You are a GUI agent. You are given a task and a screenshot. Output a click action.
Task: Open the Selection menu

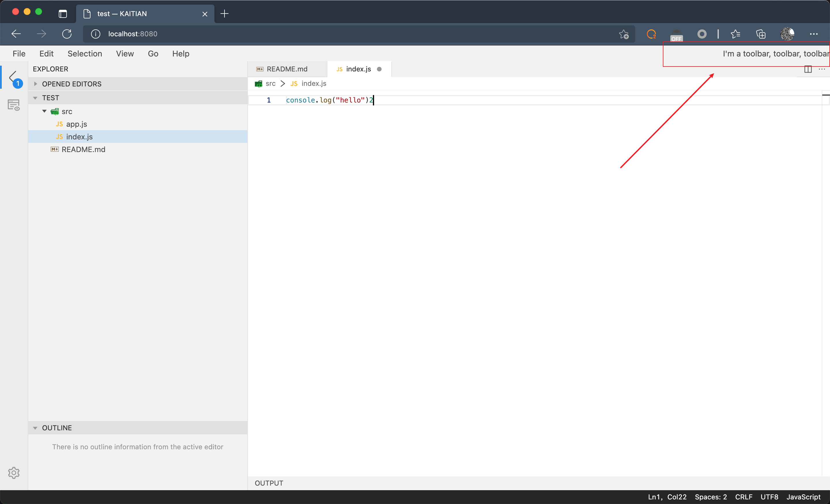84,54
